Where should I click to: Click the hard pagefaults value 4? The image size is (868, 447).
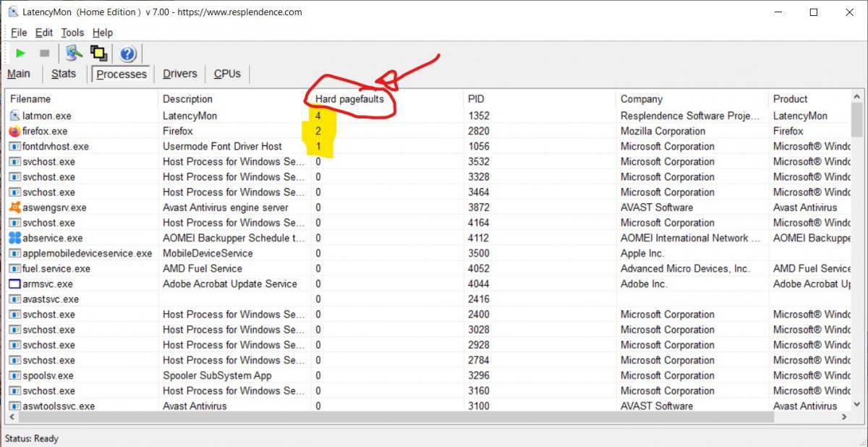(x=318, y=116)
